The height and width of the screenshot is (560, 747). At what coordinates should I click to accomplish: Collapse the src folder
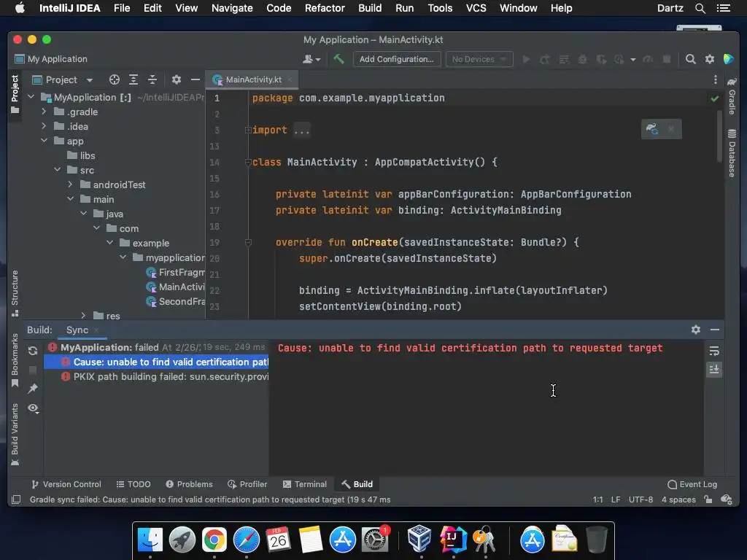57,170
